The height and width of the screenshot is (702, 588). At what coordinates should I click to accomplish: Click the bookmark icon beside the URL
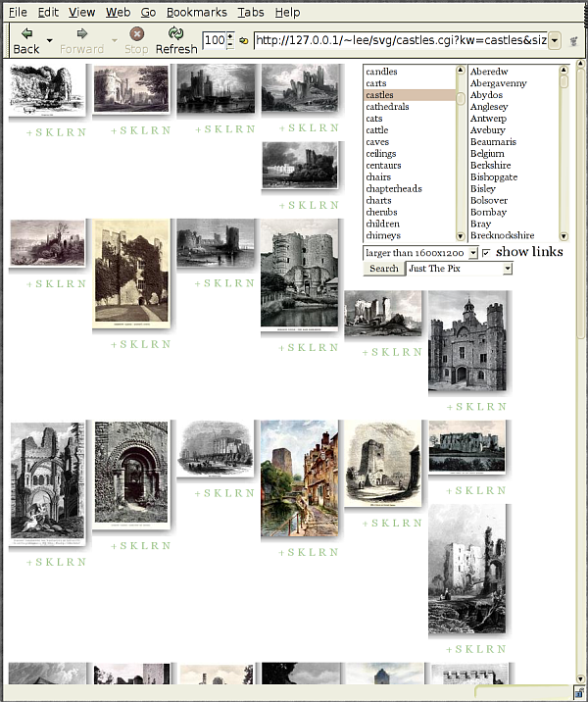(x=243, y=41)
